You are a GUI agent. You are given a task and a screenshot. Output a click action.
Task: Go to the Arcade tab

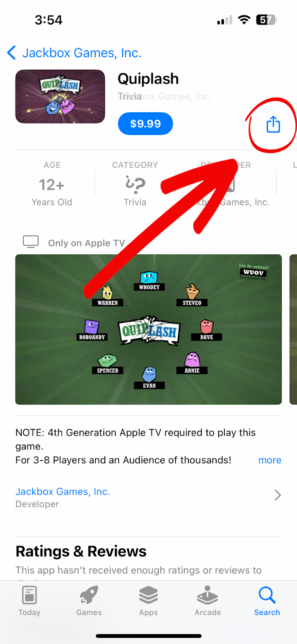point(208,601)
